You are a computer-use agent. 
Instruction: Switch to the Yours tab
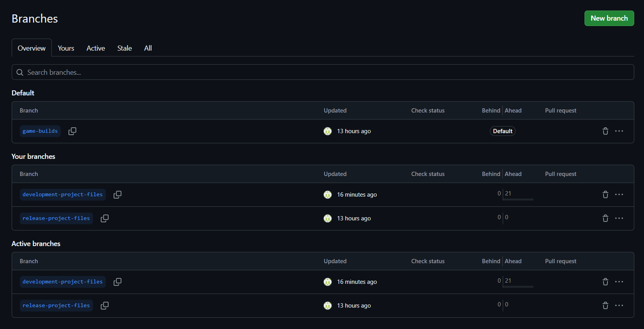coord(66,48)
